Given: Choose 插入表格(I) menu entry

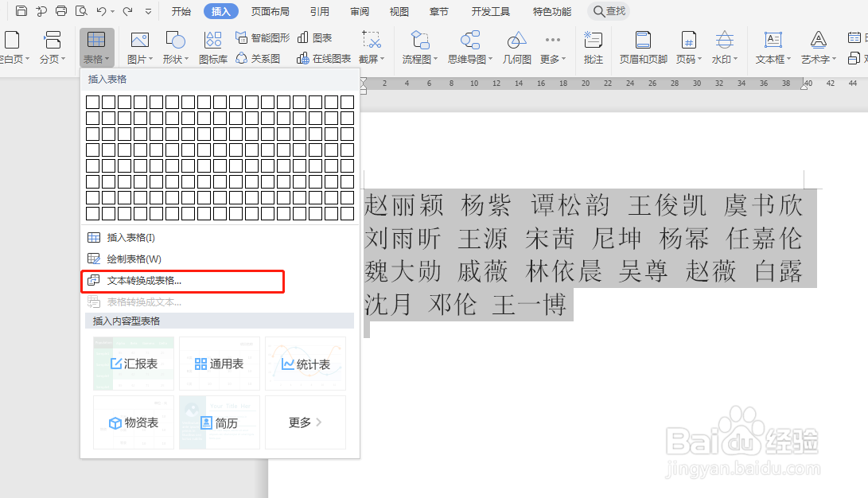Looking at the screenshot, I should point(220,237).
